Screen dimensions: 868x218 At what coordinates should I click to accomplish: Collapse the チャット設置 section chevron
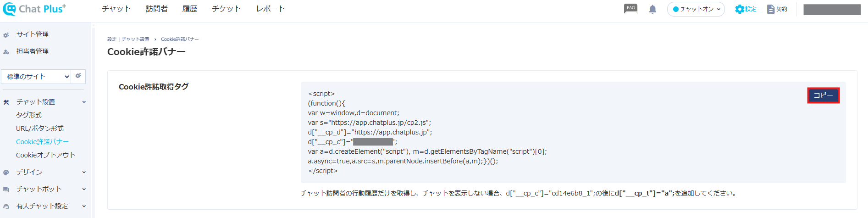(x=84, y=102)
